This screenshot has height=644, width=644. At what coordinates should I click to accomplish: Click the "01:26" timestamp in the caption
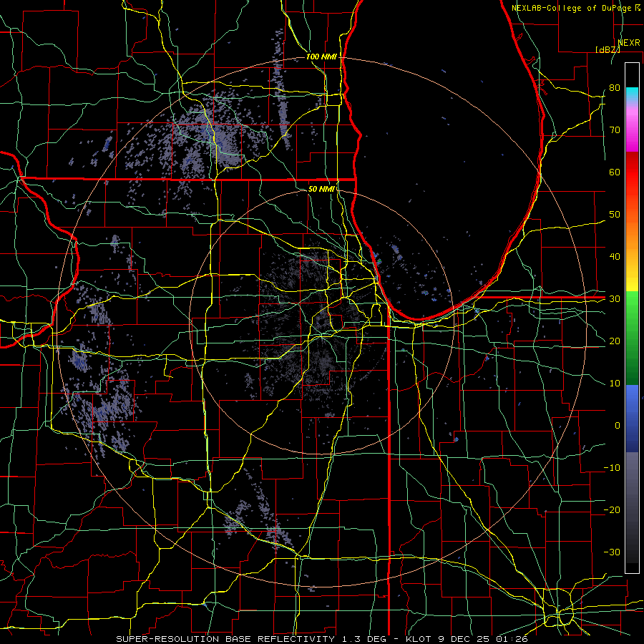(512, 639)
